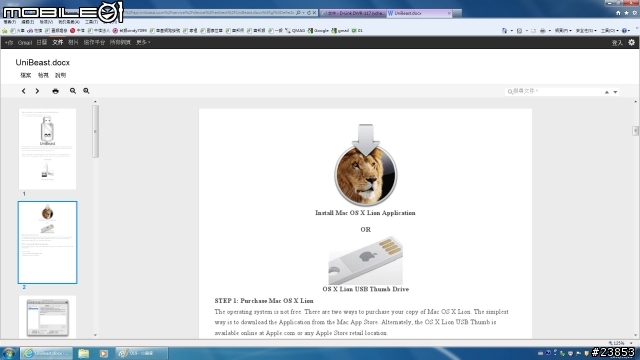The width and height of the screenshot is (640, 360).
Task: Open the 檔案 menu under UniBeast.docx
Action: (x=26, y=75)
